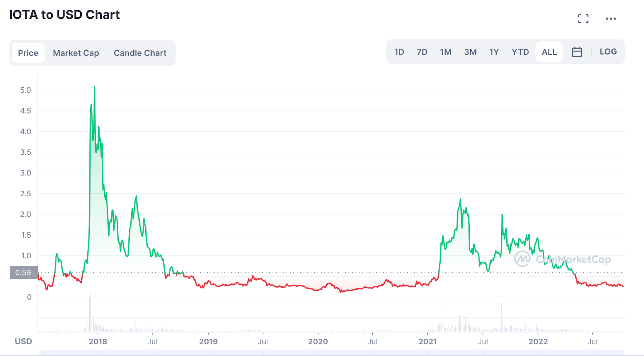Image resolution: width=644 pixels, height=356 pixels.
Task: Select the 1M time range
Action: click(446, 52)
